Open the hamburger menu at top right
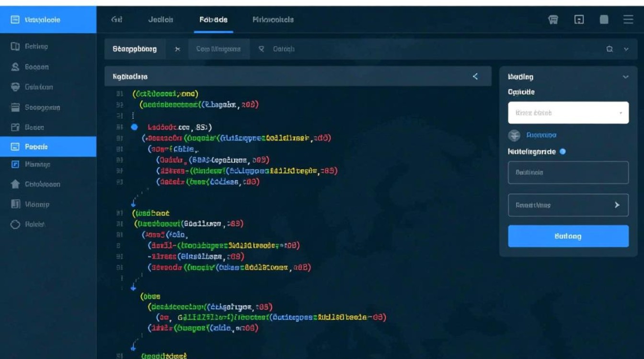The image size is (644, 359). point(628,20)
